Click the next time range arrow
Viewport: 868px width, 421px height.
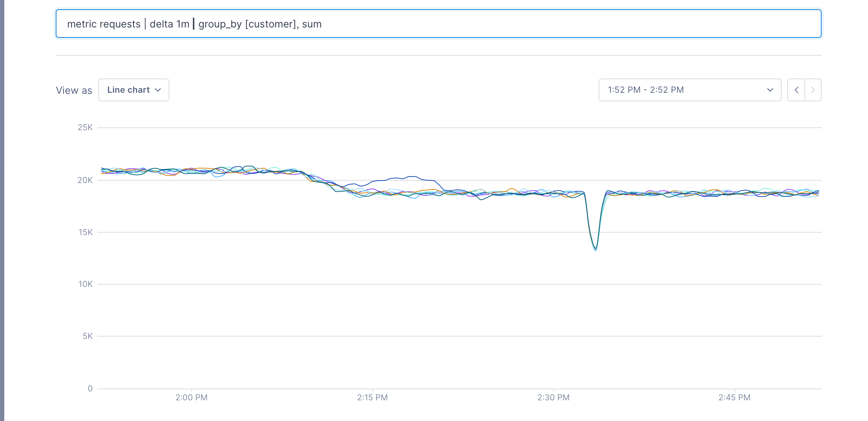813,90
